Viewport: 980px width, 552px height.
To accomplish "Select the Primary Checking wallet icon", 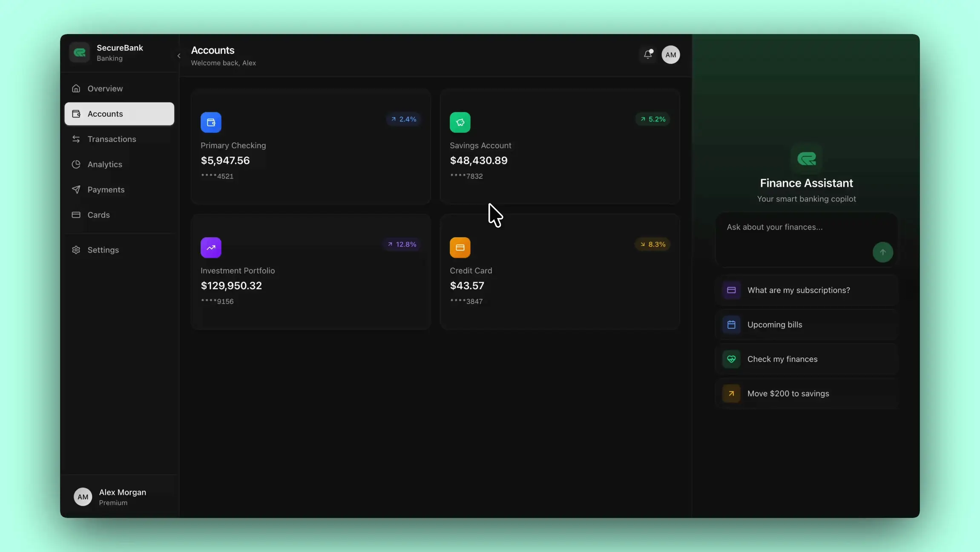I will tap(211, 122).
